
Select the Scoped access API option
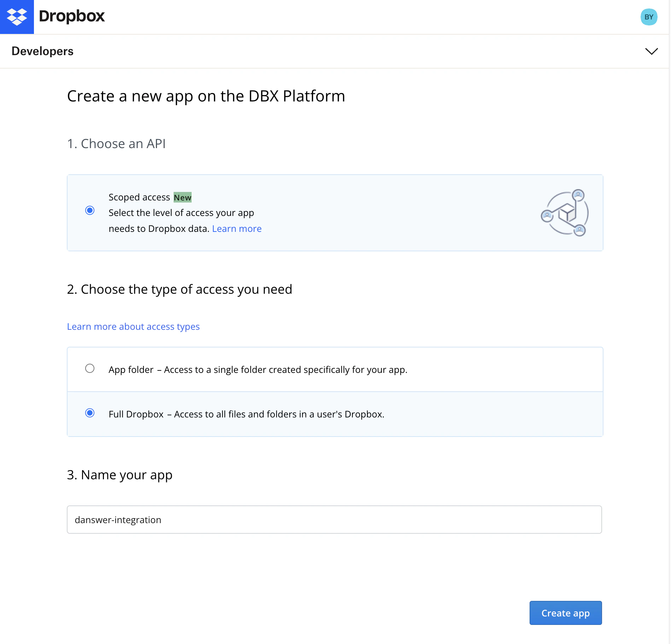(90, 210)
